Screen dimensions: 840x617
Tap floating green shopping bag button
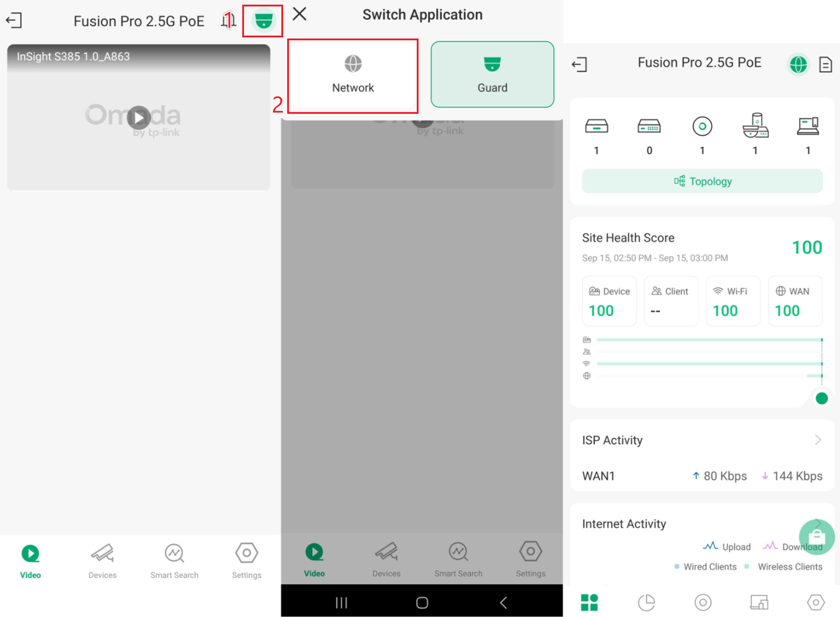pos(817,537)
